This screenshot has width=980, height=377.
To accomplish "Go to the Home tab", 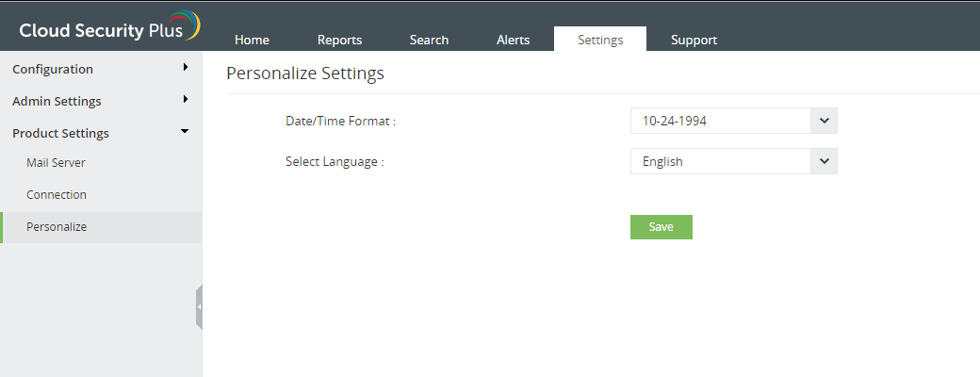I will coord(252,40).
